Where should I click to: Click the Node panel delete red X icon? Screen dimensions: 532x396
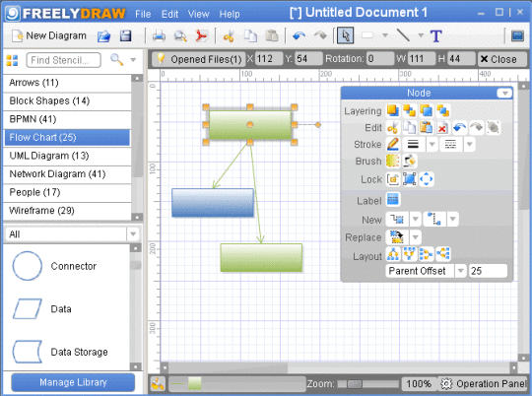tap(442, 128)
